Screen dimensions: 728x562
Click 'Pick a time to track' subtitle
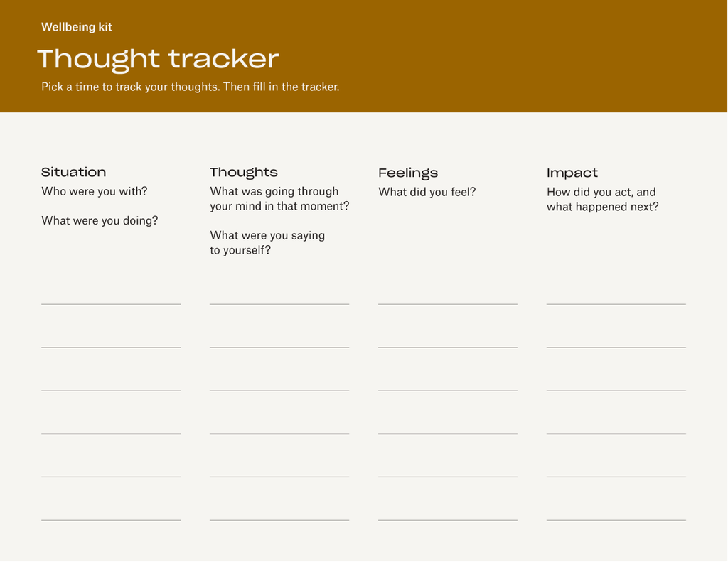click(191, 87)
